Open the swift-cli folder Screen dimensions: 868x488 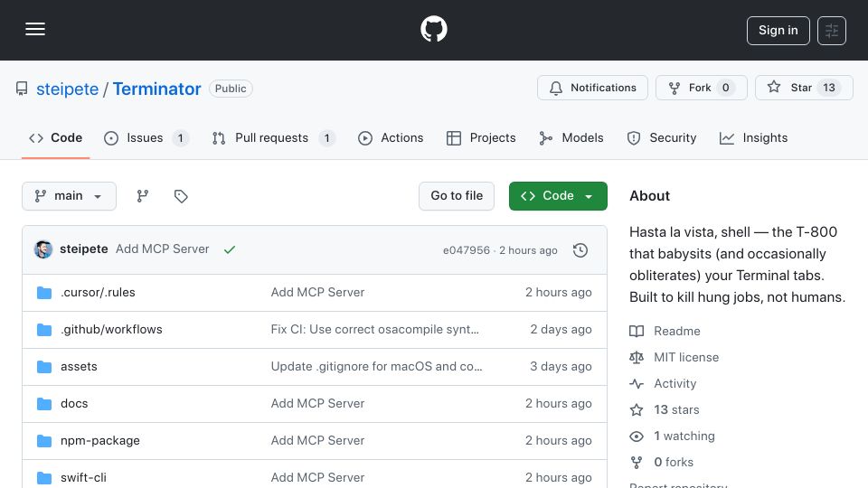click(83, 477)
